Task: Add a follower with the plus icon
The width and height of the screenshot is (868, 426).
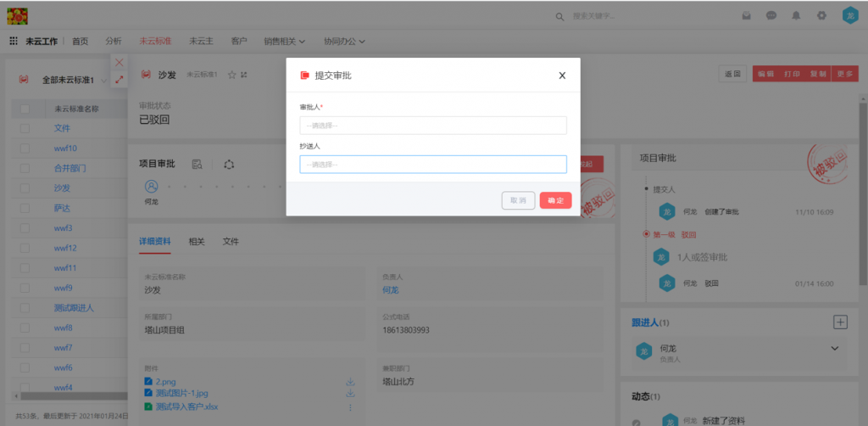Action: pyautogui.click(x=840, y=322)
